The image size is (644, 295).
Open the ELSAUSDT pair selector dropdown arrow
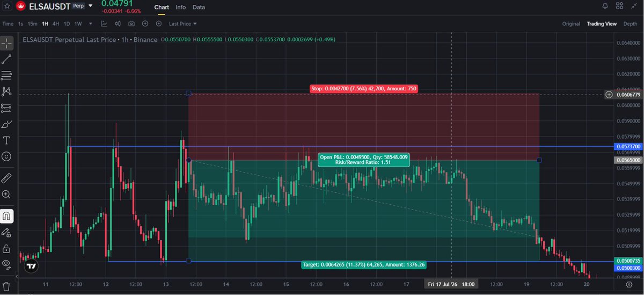point(91,6)
